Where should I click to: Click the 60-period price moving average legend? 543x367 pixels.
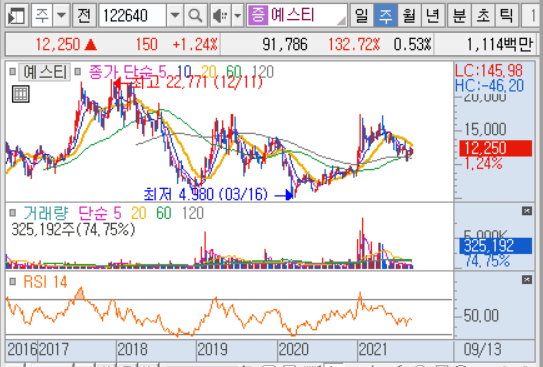[233, 72]
